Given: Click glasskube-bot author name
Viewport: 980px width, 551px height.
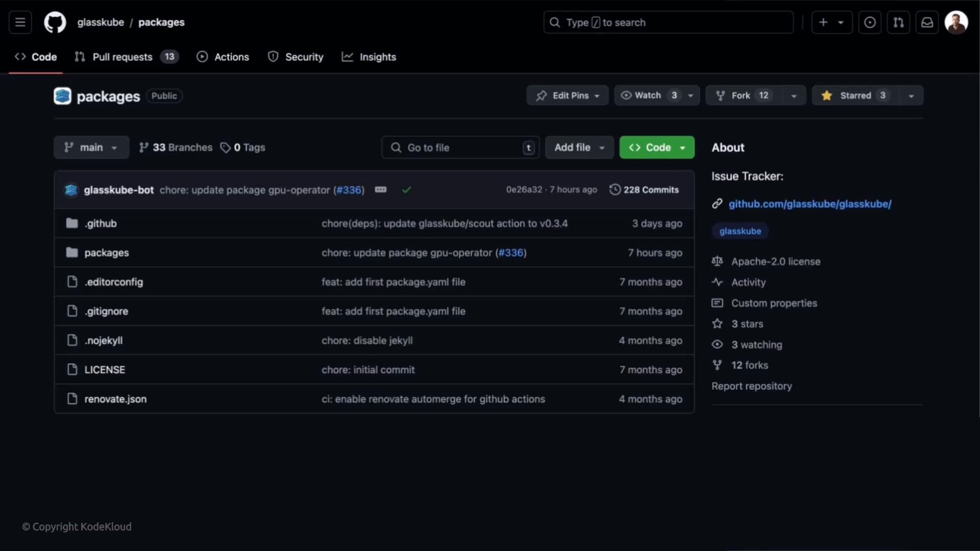Looking at the screenshot, I should click(x=119, y=190).
